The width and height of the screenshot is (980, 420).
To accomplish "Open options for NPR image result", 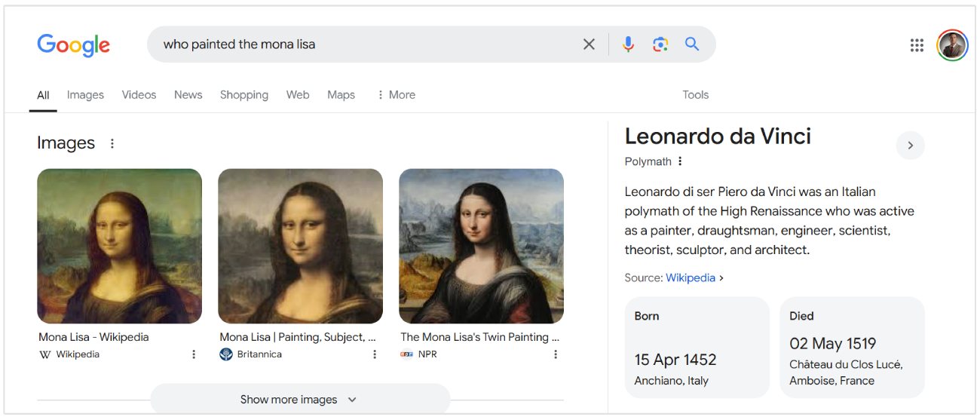I will coord(556,354).
